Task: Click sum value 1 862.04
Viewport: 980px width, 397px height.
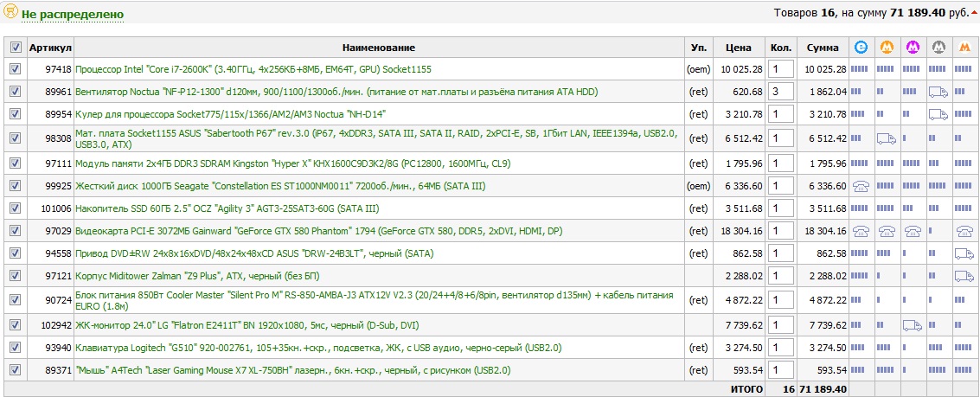Action: tap(828, 92)
